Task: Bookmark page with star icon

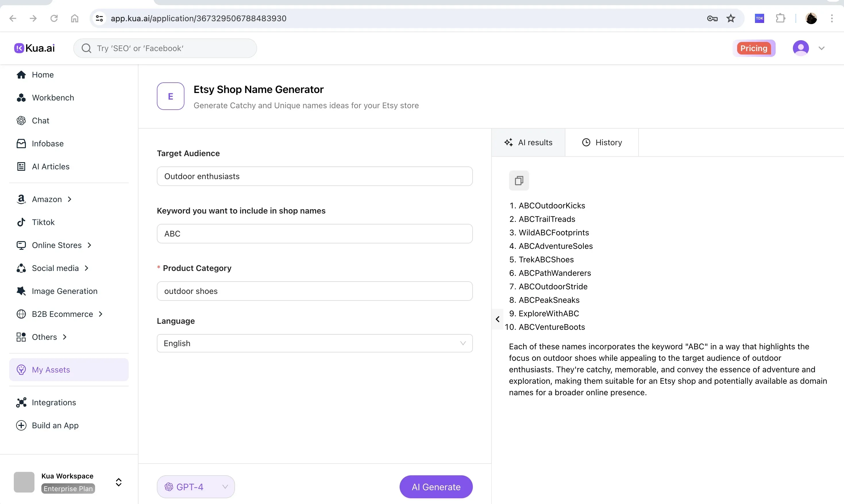Action: (731, 18)
